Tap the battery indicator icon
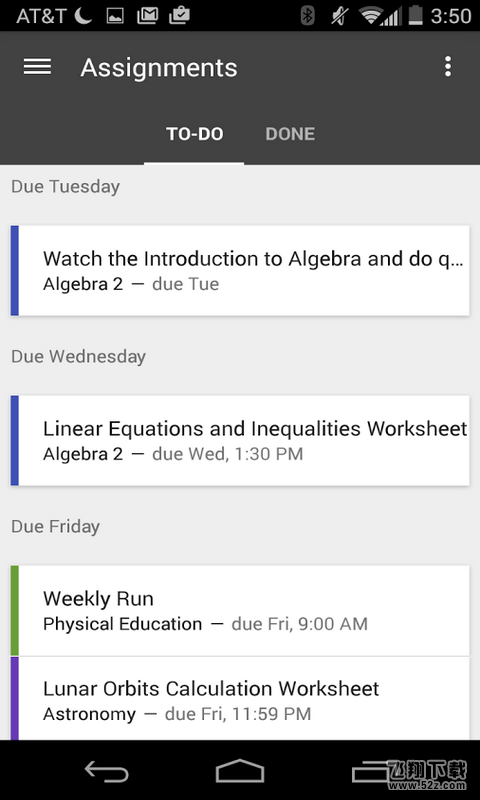Image resolution: width=480 pixels, height=800 pixels. pos(416,15)
